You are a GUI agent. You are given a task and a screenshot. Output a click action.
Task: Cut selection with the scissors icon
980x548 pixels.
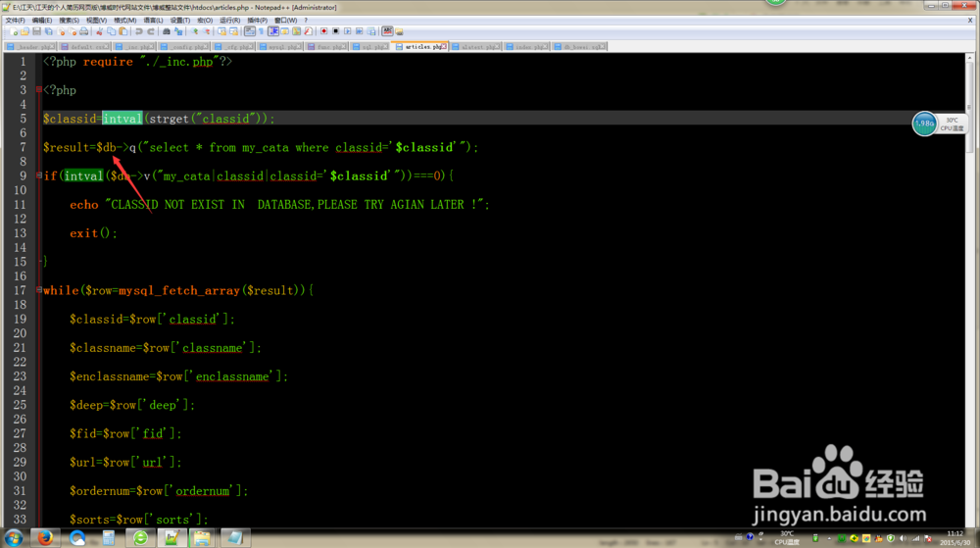coord(99,31)
